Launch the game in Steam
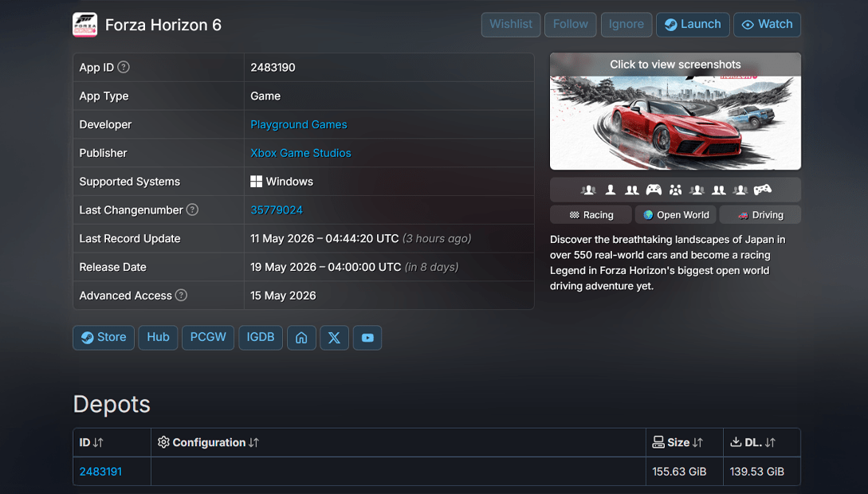Image resolution: width=868 pixels, height=494 pixels. pos(693,25)
